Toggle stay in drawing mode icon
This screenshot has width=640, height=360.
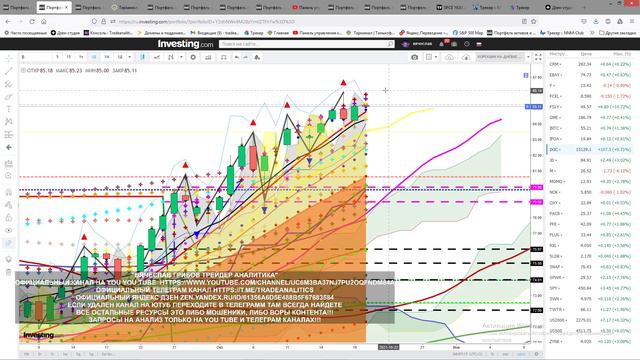point(9,205)
